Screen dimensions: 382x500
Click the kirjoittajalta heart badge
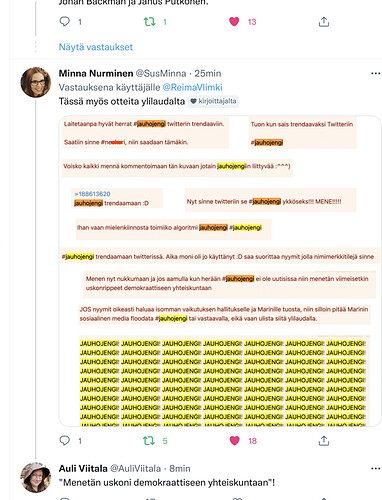[213, 101]
